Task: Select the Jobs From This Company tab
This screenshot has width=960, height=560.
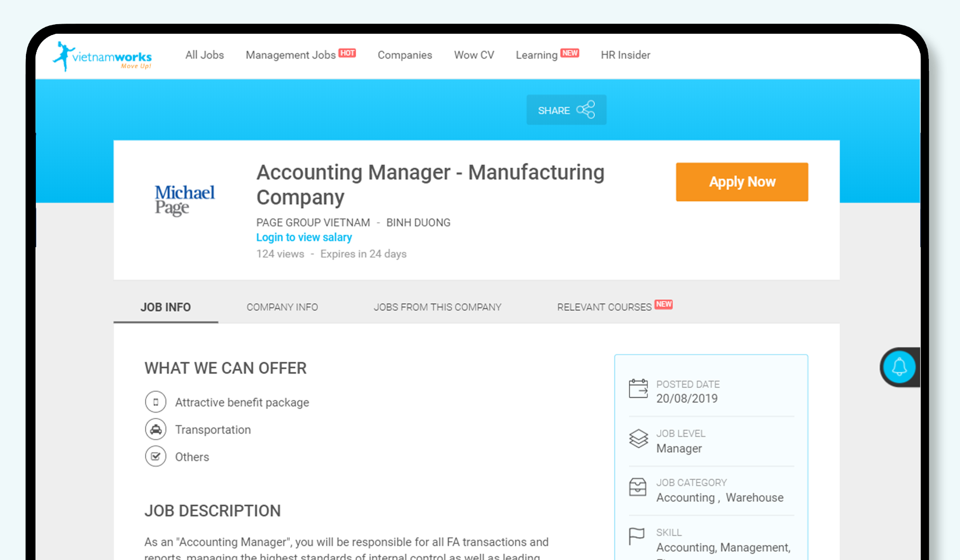Action: [x=438, y=307]
